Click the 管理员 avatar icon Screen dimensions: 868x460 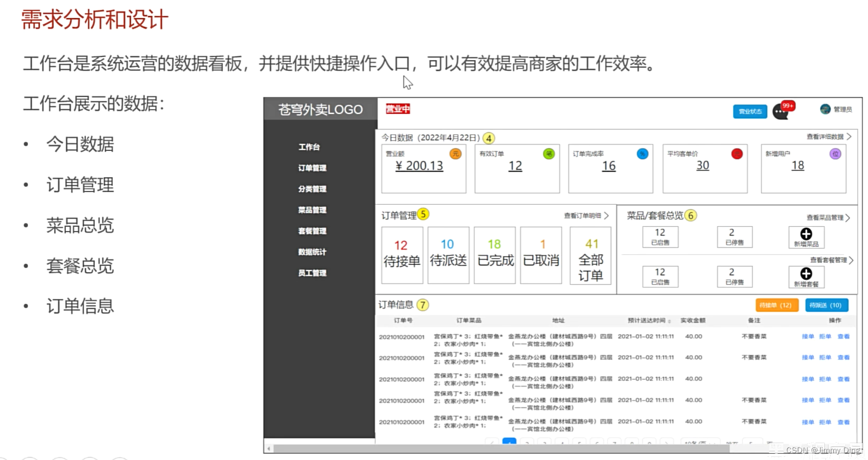825,109
